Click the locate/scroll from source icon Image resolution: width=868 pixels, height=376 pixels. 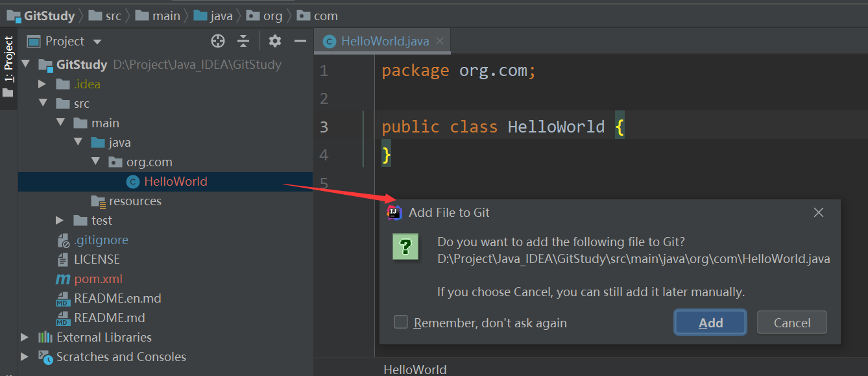[218, 42]
